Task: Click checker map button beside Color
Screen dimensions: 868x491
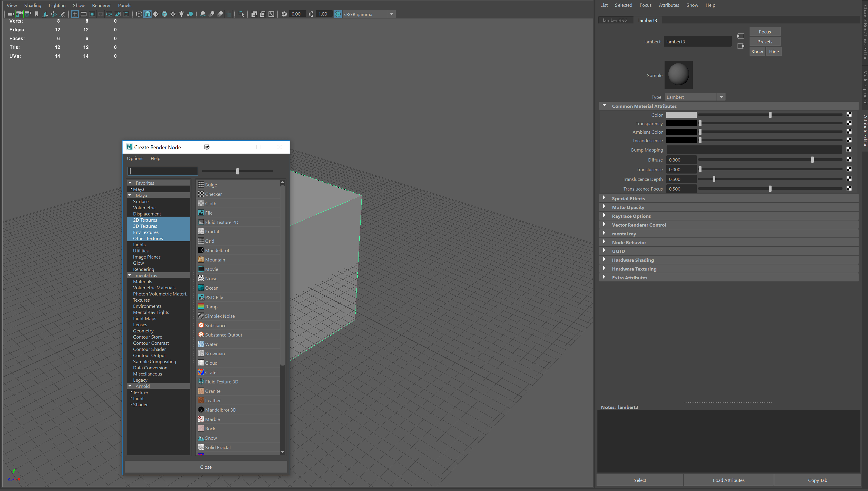Action: [849, 115]
